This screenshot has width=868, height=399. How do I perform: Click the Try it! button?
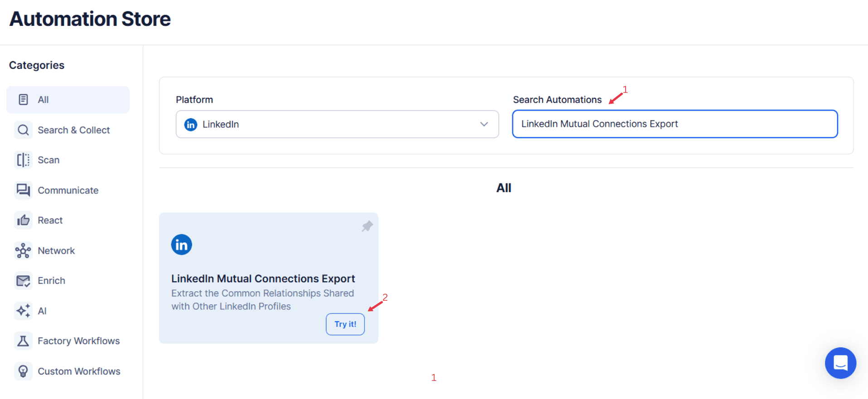coord(345,324)
